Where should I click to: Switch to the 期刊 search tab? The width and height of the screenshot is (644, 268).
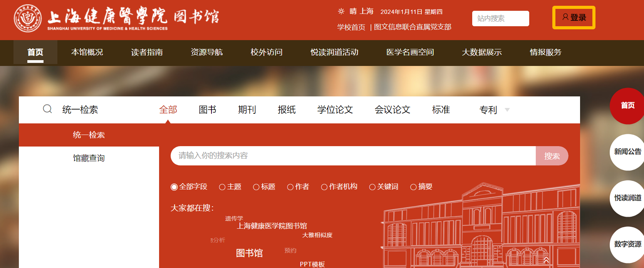(247, 110)
